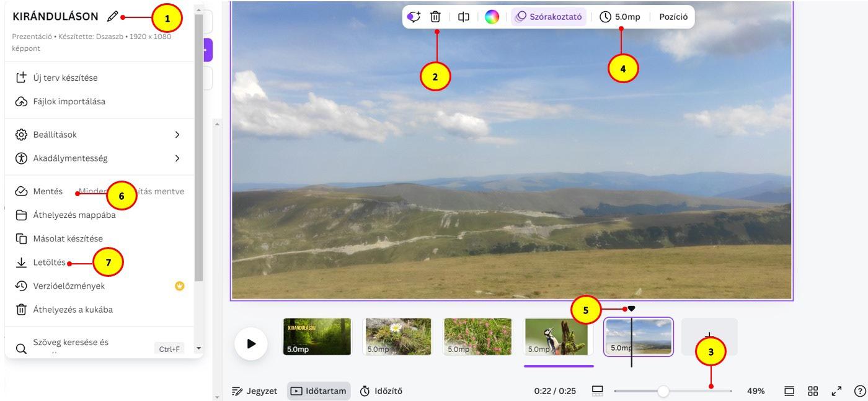Add a new page with the plus tile

point(709,336)
